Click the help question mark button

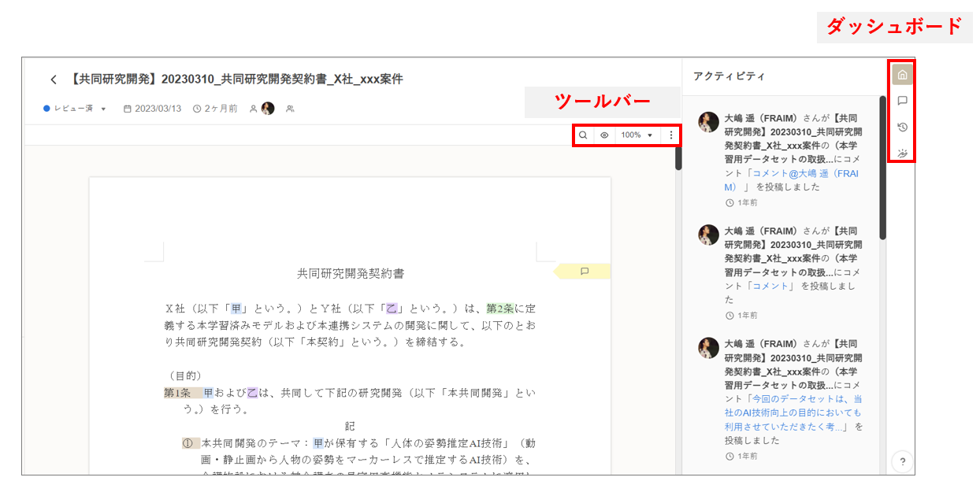(902, 462)
